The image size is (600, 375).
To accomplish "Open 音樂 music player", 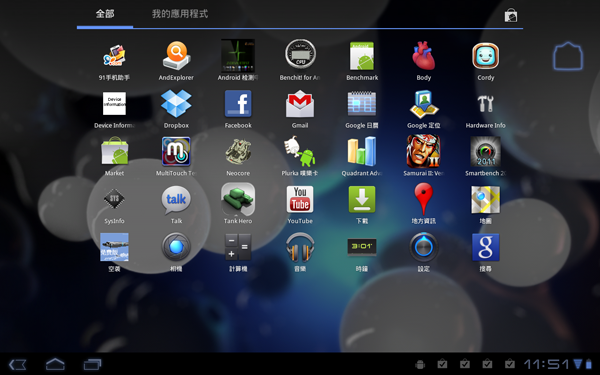I will point(300,247).
